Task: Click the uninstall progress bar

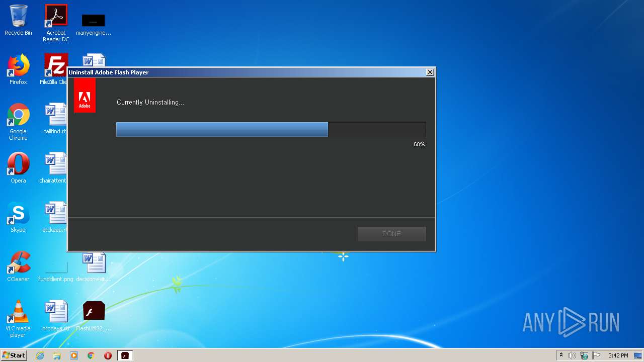Action: pos(271,129)
